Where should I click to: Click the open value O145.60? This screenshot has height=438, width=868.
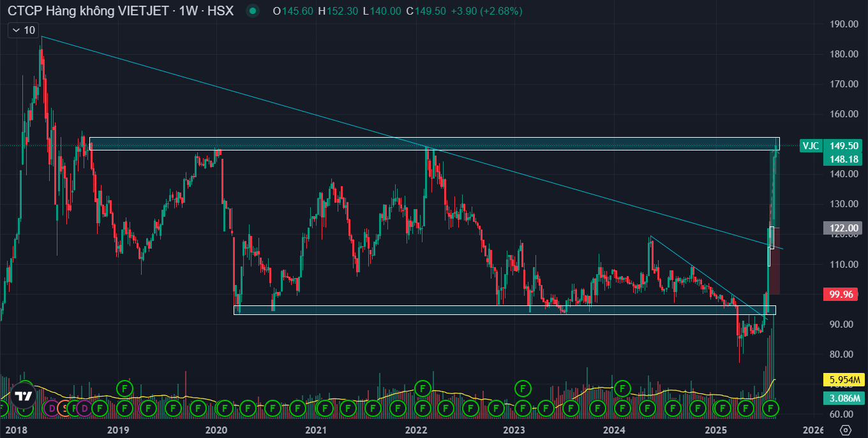[293, 11]
